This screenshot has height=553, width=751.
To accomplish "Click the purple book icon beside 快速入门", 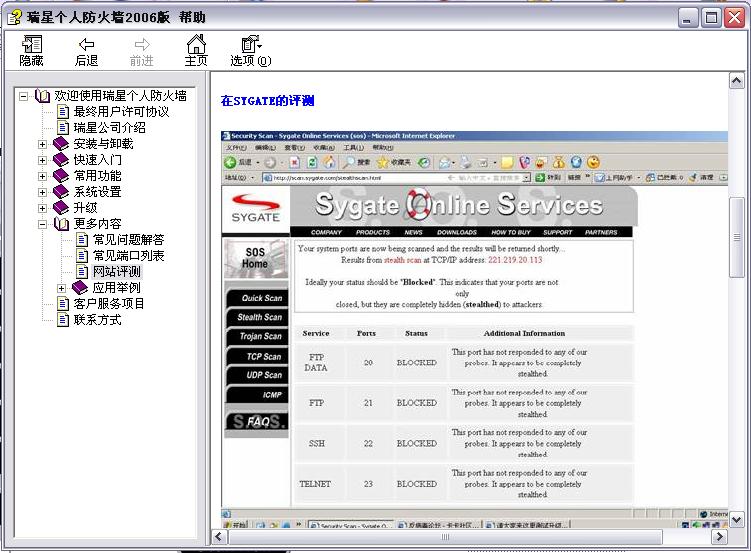I will coord(61,160).
